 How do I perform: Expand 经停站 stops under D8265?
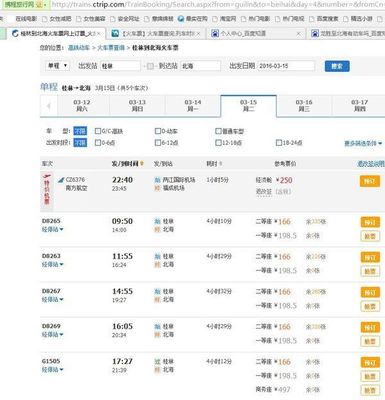(x=52, y=229)
